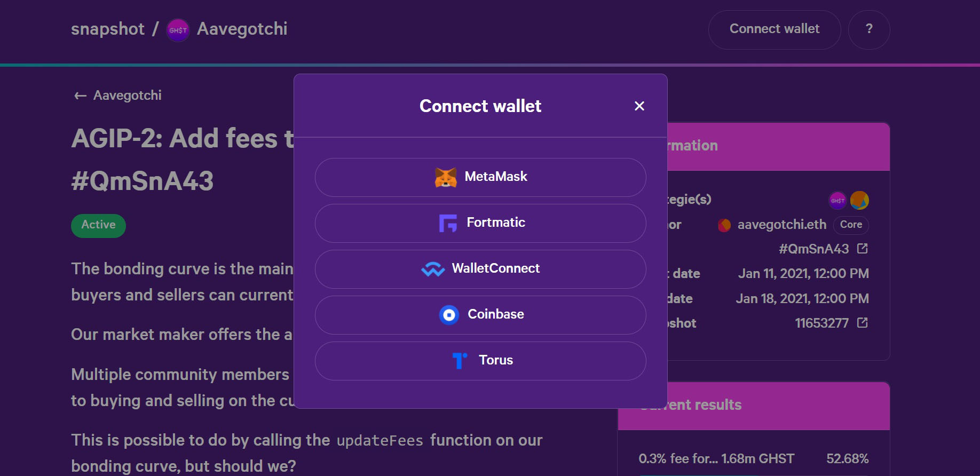Close the Connect wallet dialog
This screenshot has height=476, width=980.
(639, 106)
